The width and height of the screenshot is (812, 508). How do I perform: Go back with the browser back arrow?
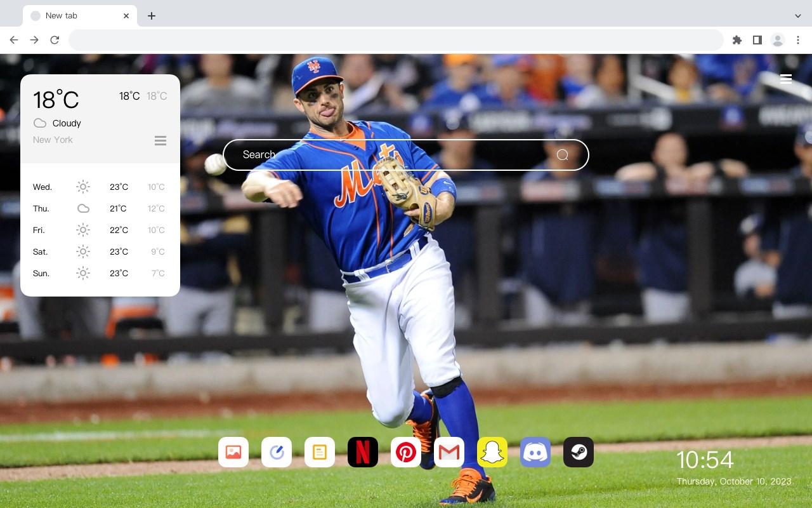pyautogui.click(x=14, y=40)
